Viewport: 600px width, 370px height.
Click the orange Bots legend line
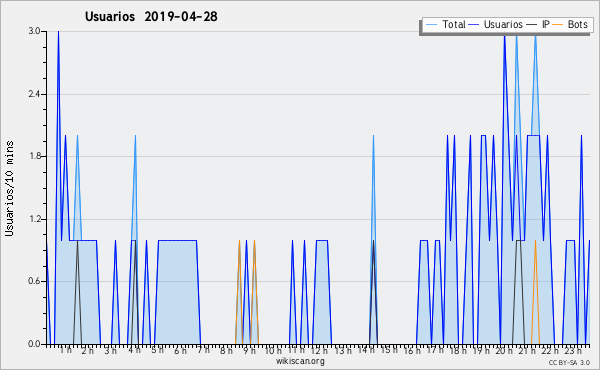coord(558,25)
